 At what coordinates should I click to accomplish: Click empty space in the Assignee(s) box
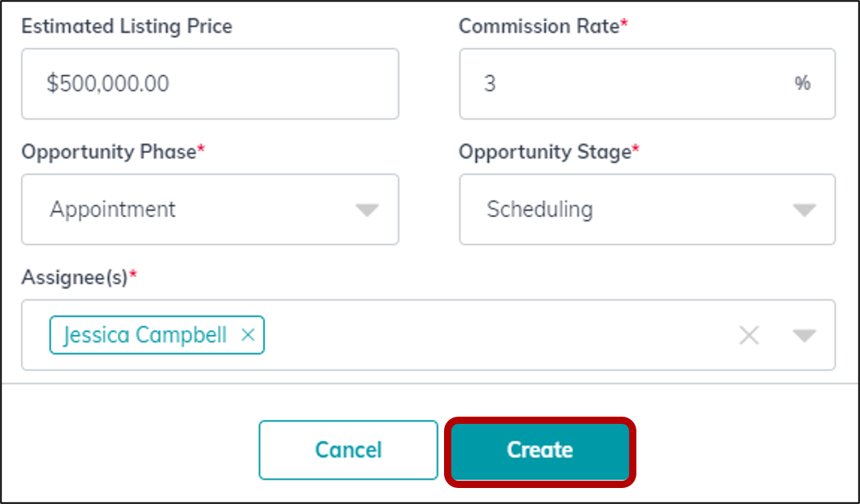494,335
